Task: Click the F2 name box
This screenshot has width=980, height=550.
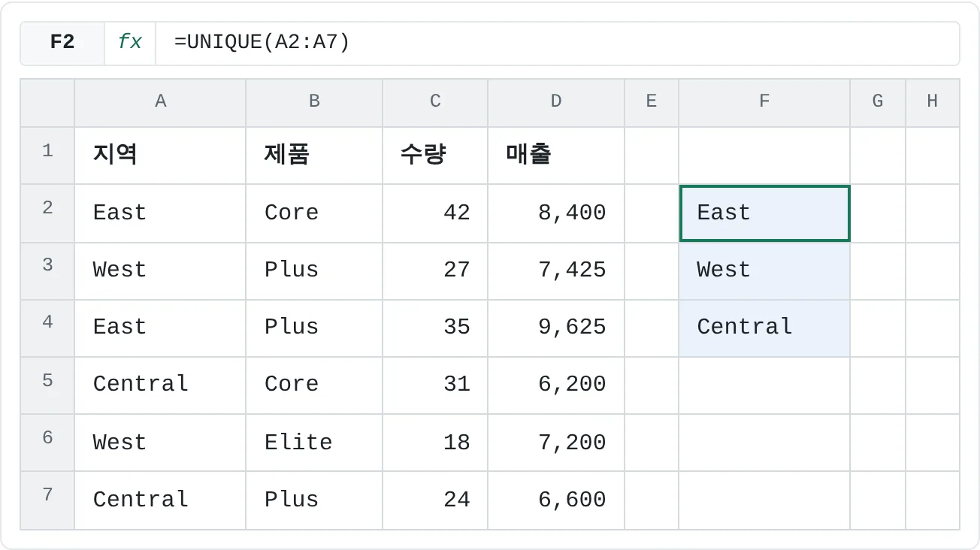Action: [62, 43]
